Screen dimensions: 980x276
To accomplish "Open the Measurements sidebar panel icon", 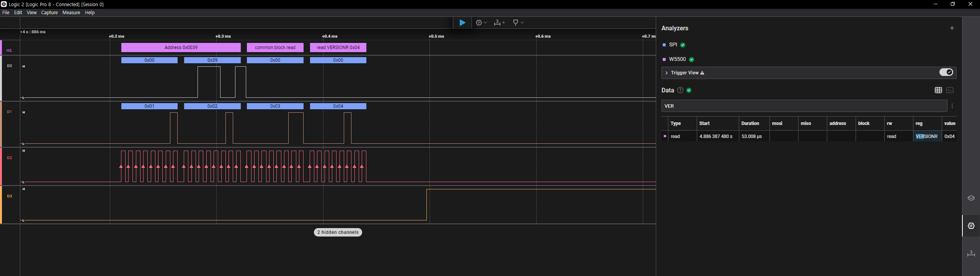I will point(971,253).
